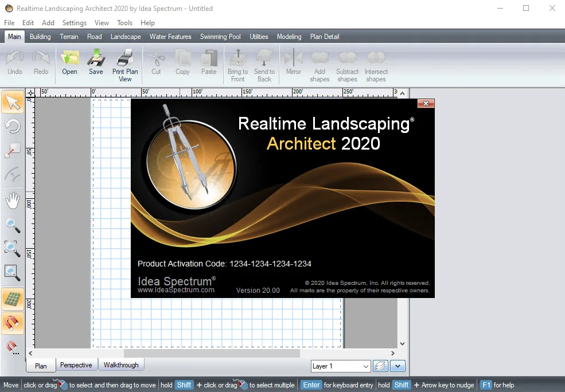
Task: Click Print Plan View printer icon
Action: pos(125,58)
